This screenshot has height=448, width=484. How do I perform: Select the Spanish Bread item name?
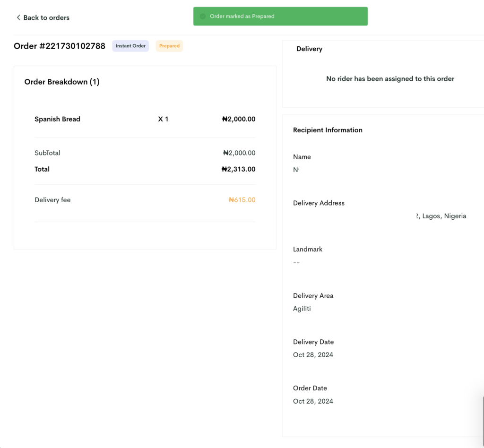57,119
